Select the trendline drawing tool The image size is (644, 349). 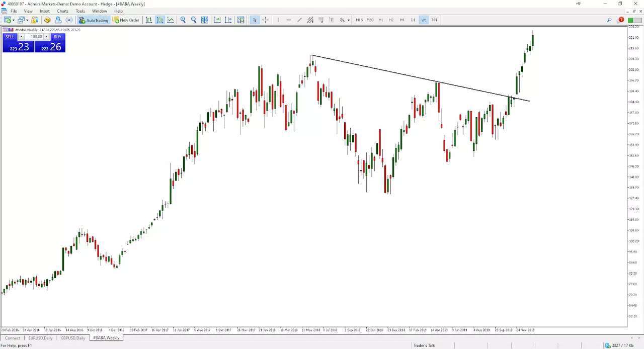[299, 20]
